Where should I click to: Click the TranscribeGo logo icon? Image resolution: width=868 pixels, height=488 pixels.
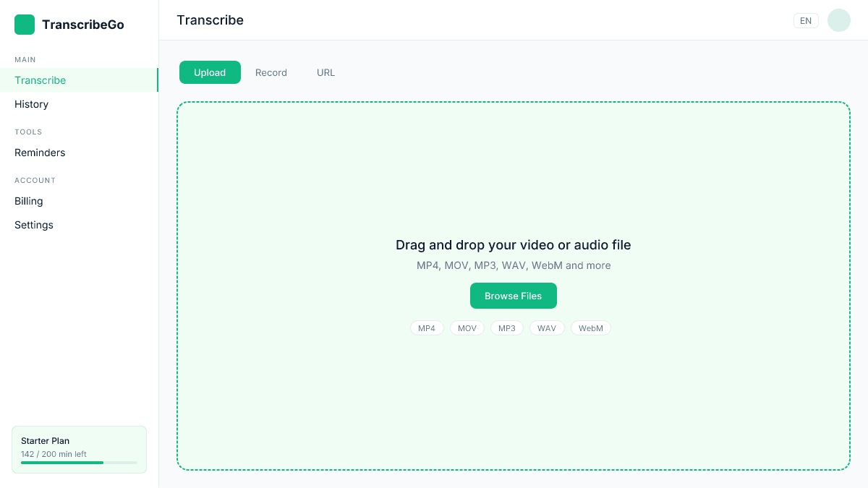pos(24,24)
